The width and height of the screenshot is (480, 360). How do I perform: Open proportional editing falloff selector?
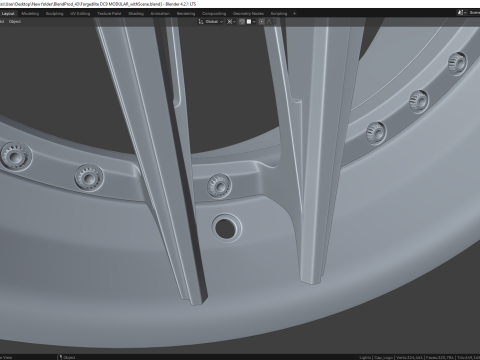(x=269, y=22)
